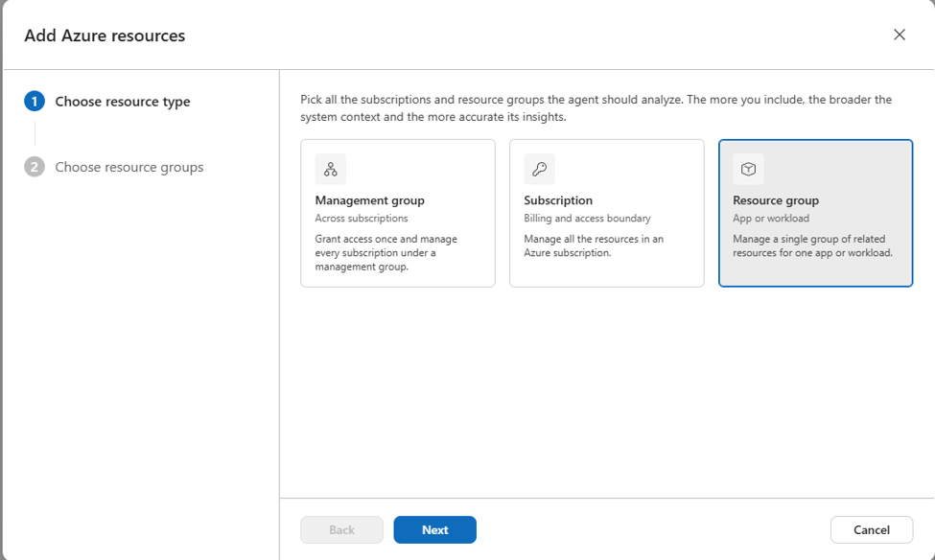Open the Choose resource type step

click(122, 102)
